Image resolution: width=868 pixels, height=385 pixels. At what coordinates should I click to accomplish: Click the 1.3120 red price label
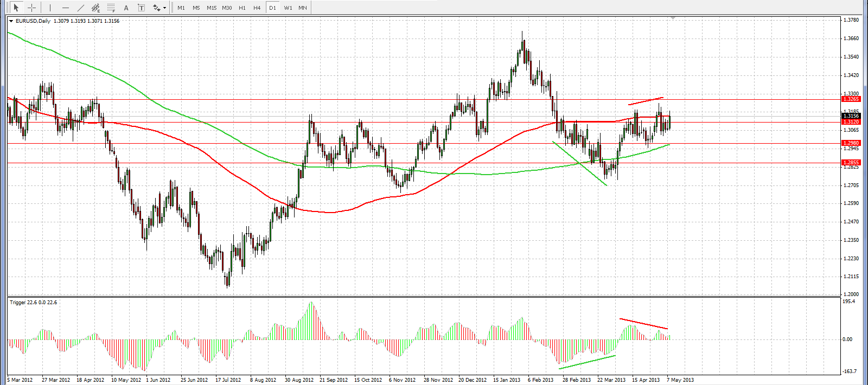(x=851, y=122)
